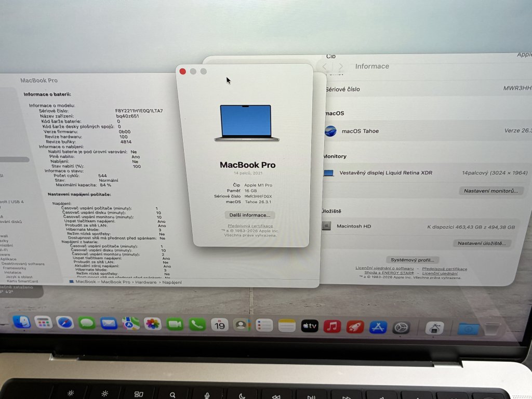
Task: Launch Safari from the dock
Action: click(65, 323)
